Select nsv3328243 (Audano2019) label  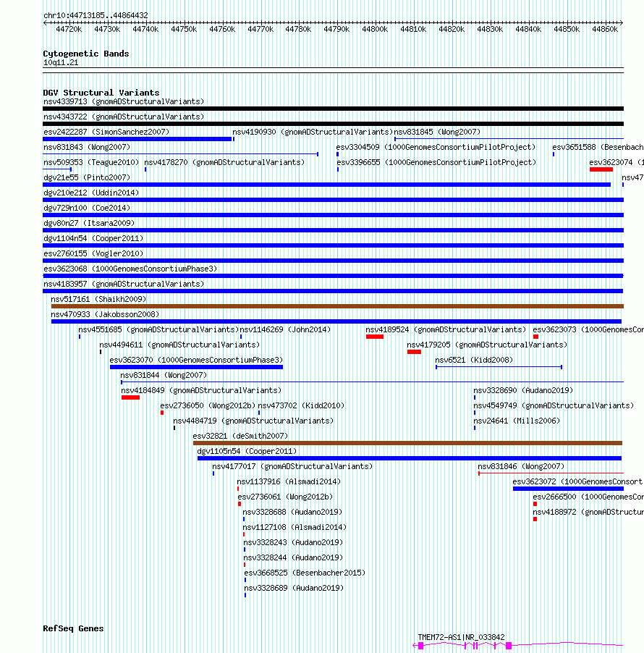(x=293, y=543)
